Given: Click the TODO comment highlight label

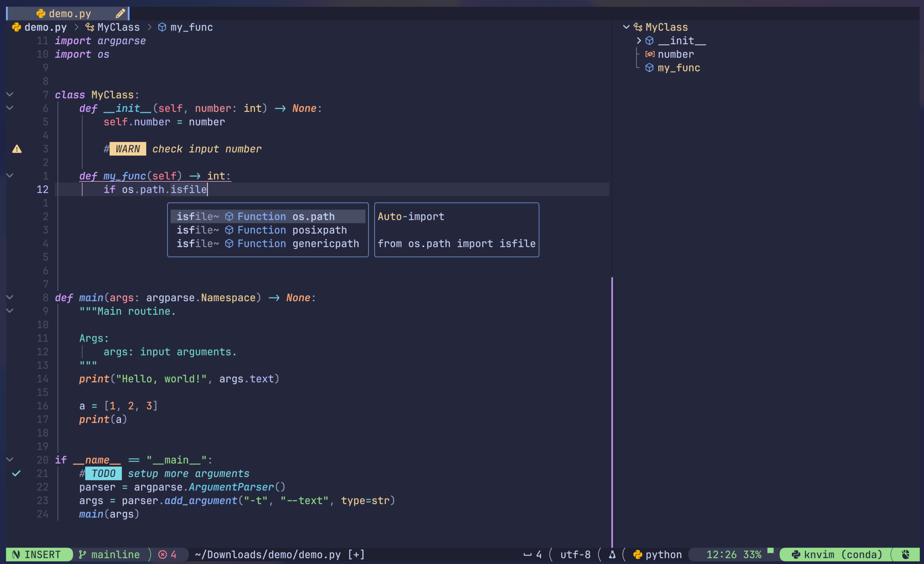Looking at the screenshot, I should click(104, 473).
